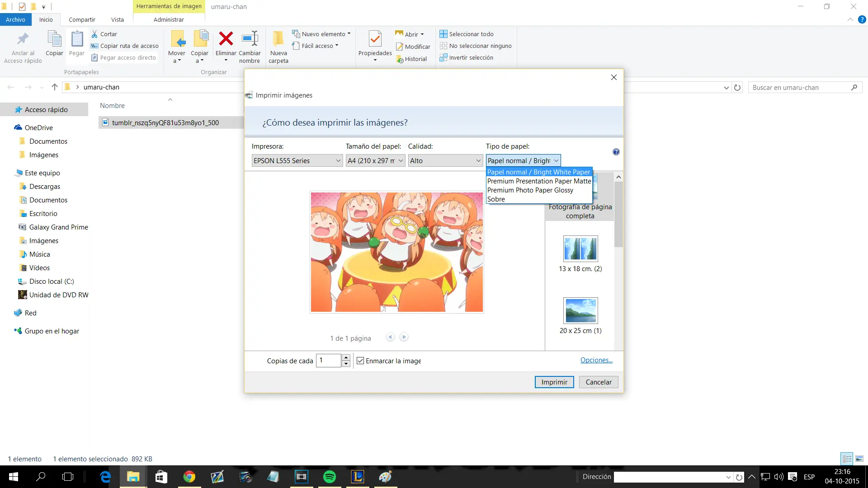Increase copies with the up stepper arrow
This screenshot has width=868, height=488.
point(346,357)
